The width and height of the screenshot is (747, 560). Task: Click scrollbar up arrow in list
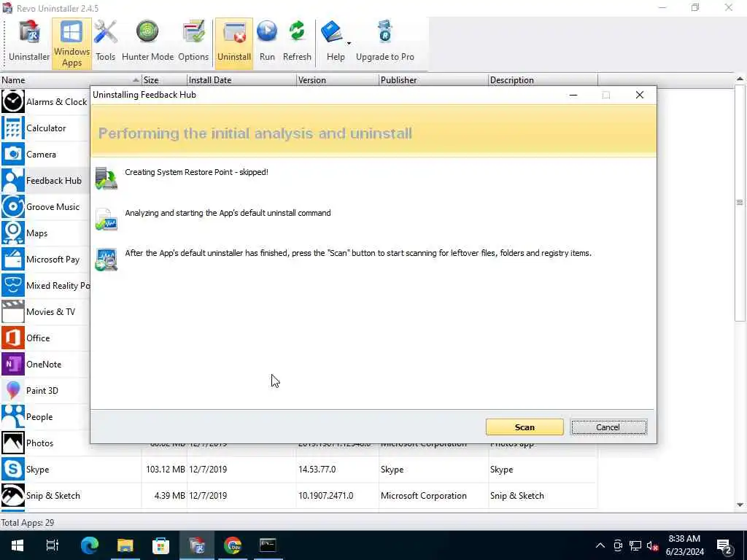tap(740, 79)
